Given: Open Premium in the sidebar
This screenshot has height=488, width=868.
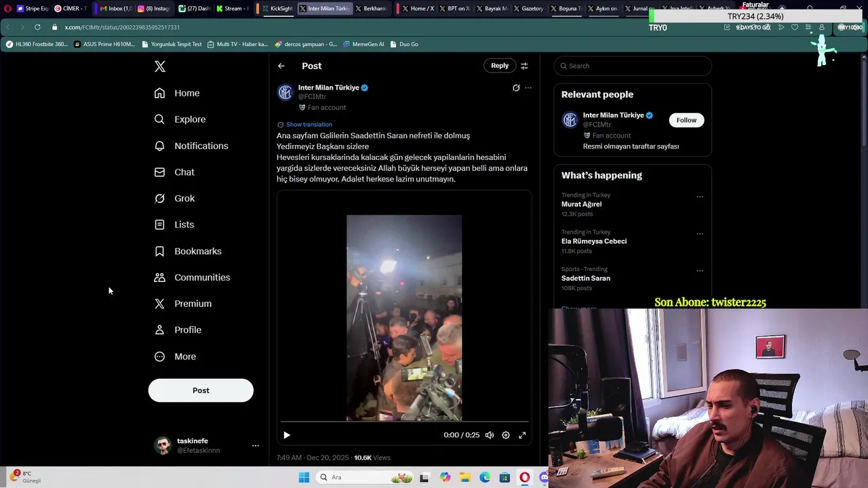Looking at the screenshot, I should click(x=183, y=304).
